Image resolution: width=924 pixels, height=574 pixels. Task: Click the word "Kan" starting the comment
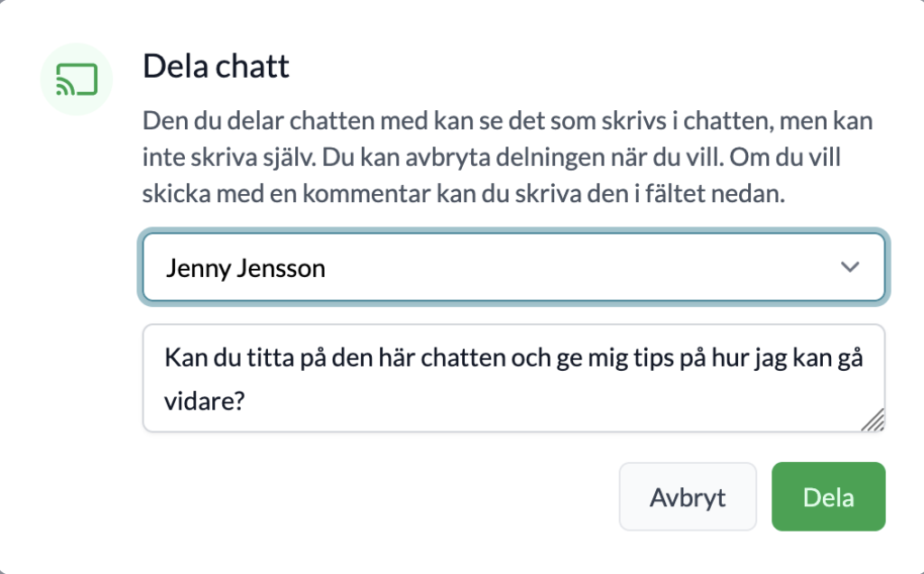point(182,357)
